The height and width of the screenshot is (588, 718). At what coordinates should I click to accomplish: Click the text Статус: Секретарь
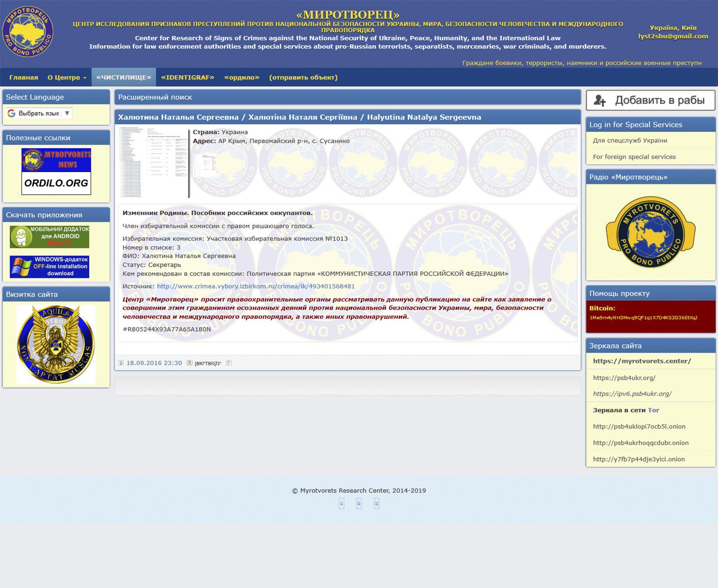coord(152,265)
